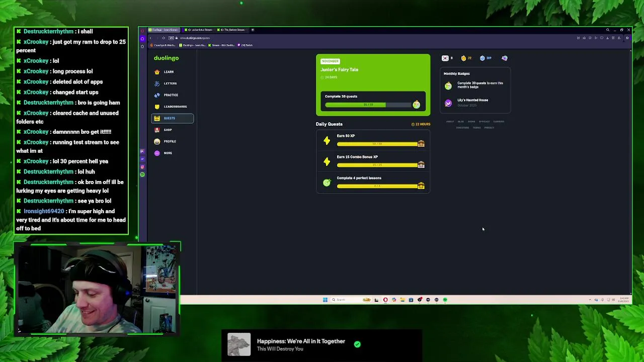644x362 pixels.
Task: Click the perfect lessons target icon
Action: click(327, 183)
